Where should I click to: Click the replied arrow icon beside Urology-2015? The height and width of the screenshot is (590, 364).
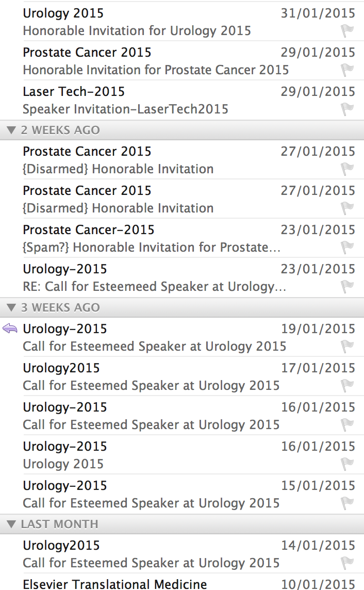tap(10, 329)
